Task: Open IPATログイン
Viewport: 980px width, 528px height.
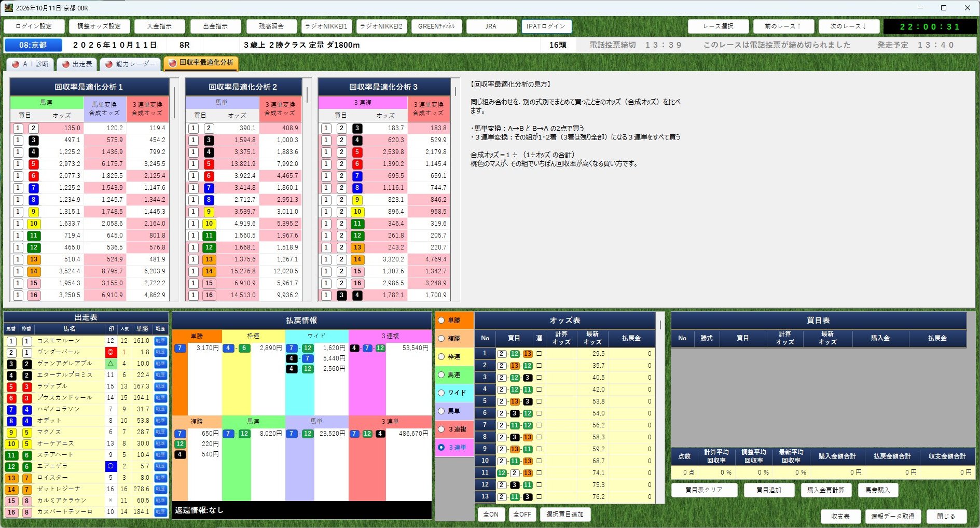Action: [x=546, y=26]
